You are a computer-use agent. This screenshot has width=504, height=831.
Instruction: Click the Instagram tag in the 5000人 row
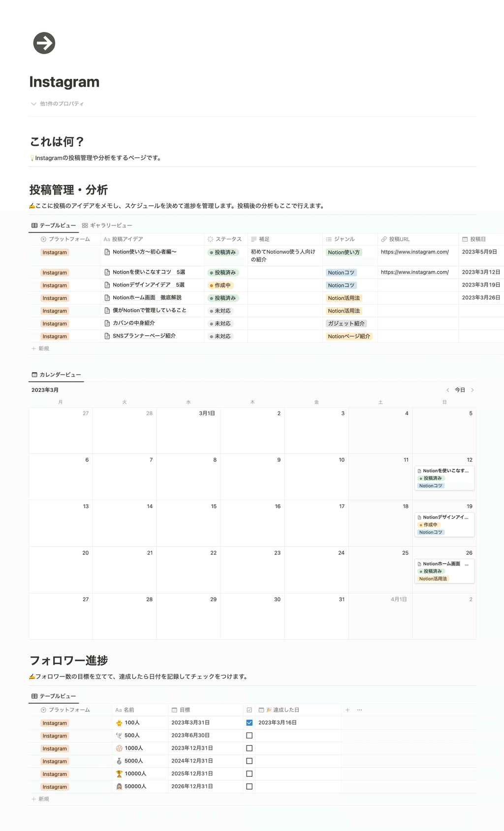(x=55, y=762)
